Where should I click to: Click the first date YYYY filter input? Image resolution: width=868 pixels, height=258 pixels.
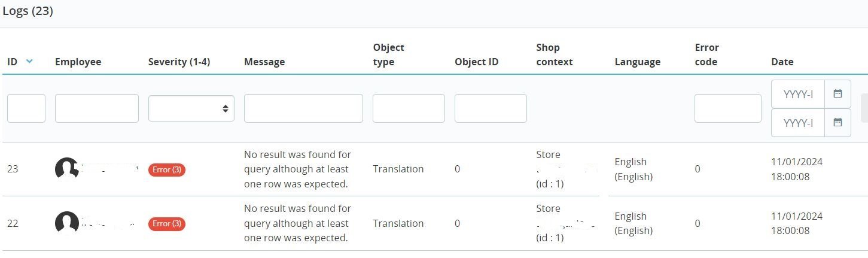pos(798,94)
